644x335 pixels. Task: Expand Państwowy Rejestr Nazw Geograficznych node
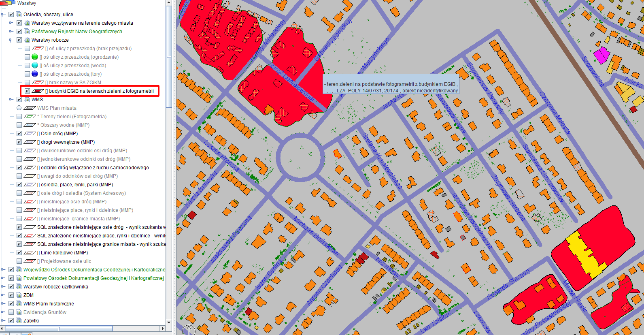click(x=11, y=32)
